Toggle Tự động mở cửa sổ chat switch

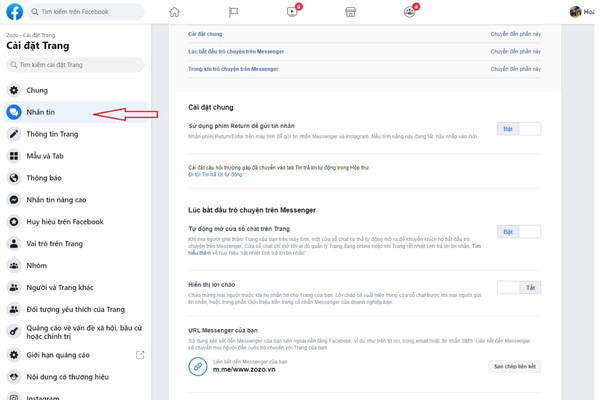click(518, 232)
